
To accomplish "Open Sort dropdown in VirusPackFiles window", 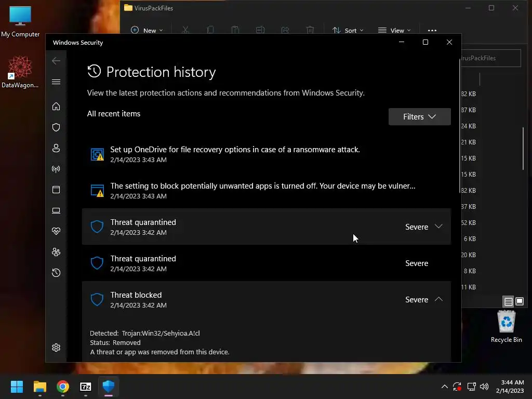I will click(348, 30).
